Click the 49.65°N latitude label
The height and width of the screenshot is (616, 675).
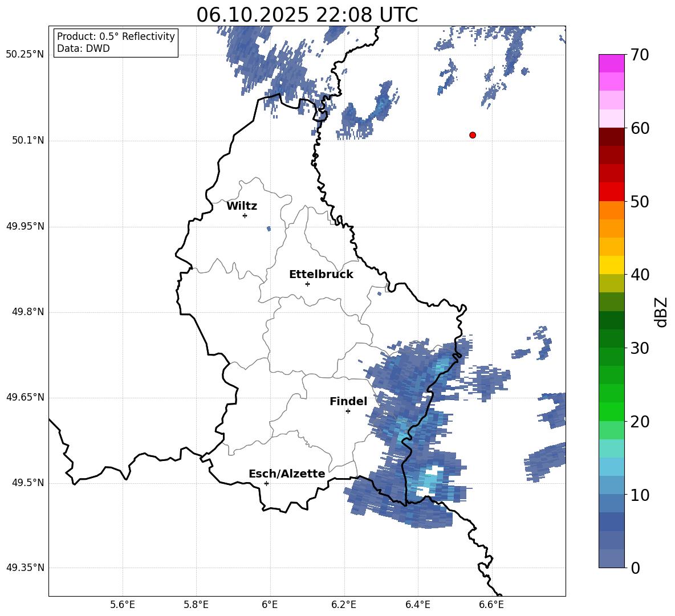coord(25,397)
